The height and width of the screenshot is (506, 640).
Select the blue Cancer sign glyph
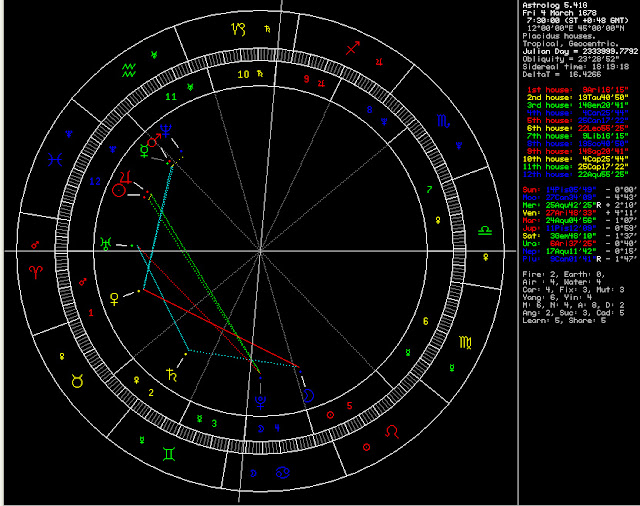[x=283, y=473]
